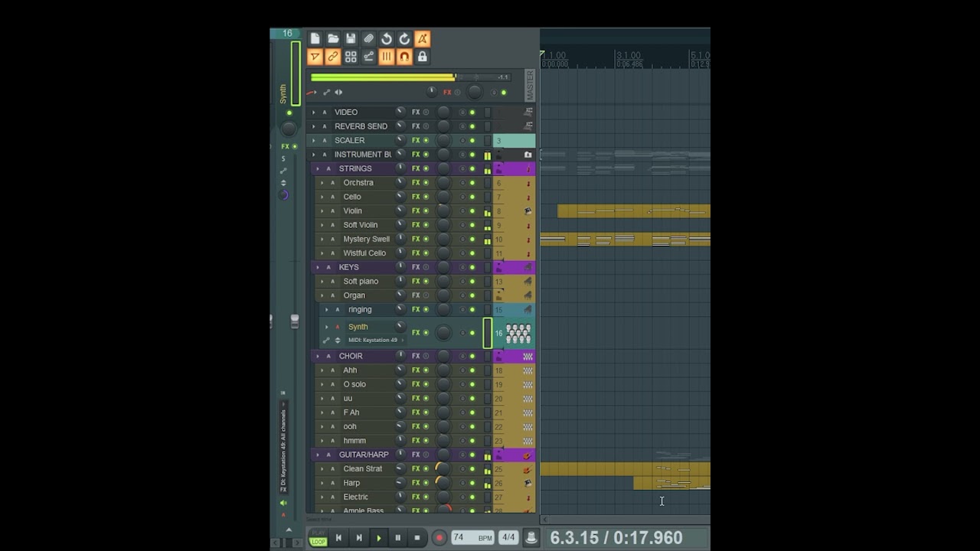Select the ringing track

pos(360,310)
